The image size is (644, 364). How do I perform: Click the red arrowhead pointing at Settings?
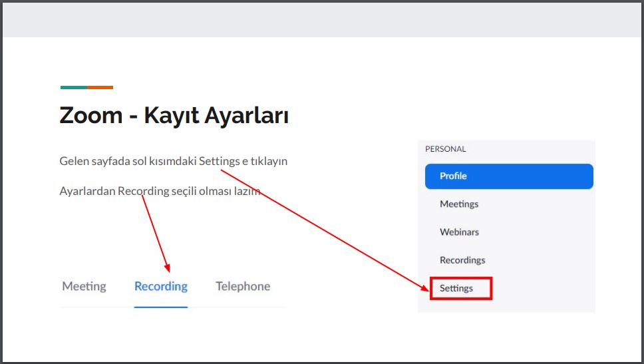[424, 287]
